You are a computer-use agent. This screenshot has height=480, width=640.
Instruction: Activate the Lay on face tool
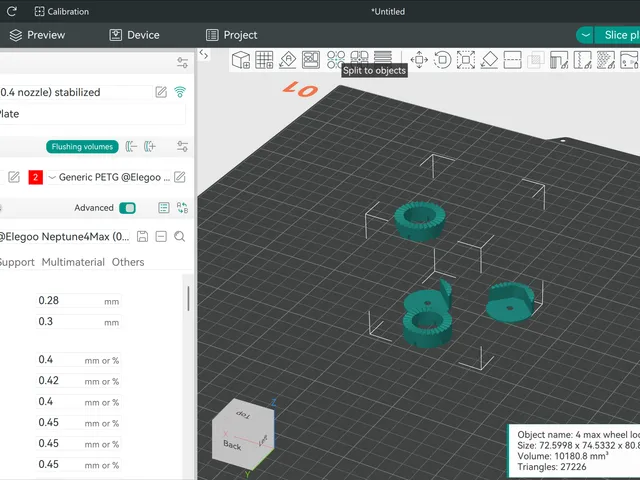489,60
